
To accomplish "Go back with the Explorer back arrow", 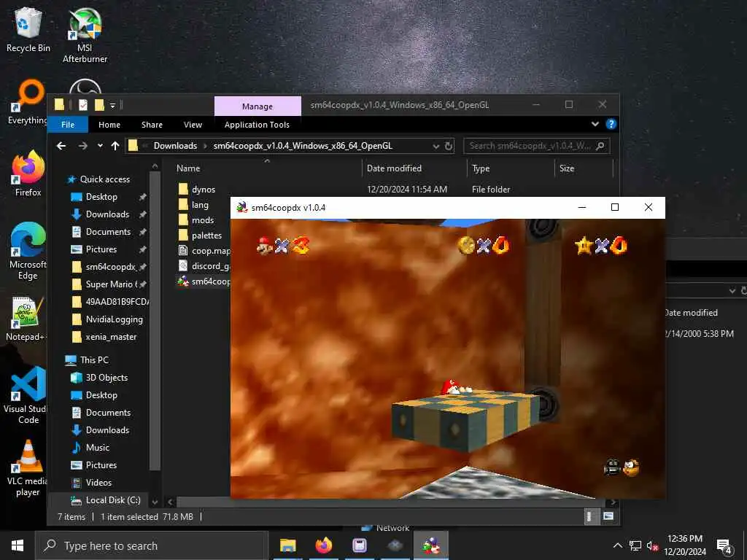I will pos(61,146).
